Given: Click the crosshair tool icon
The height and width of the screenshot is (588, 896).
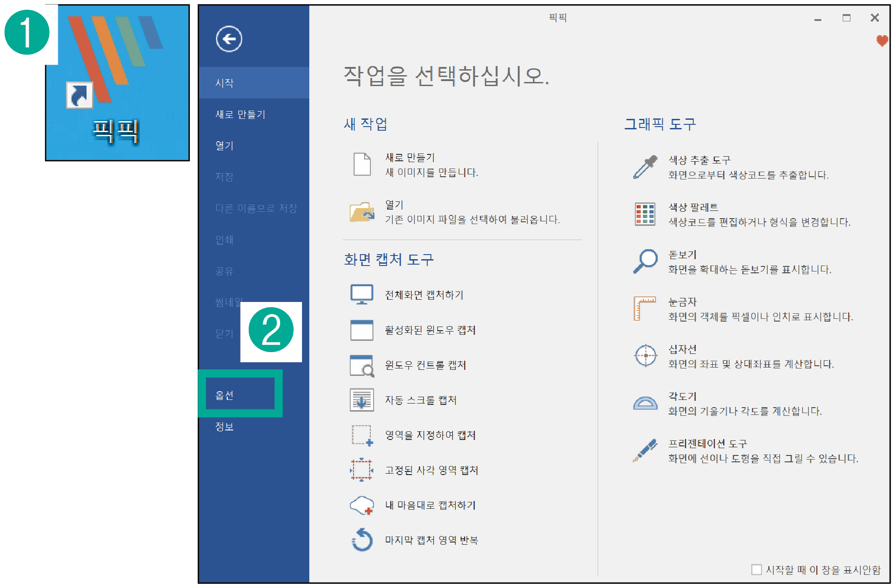Looking at the screenshot, I should (645, 356).
